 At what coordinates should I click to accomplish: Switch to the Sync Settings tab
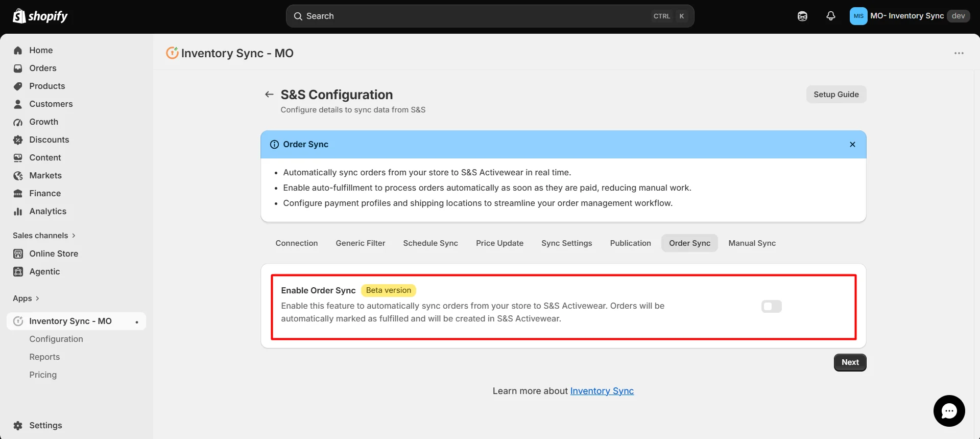tap(567, 243)
